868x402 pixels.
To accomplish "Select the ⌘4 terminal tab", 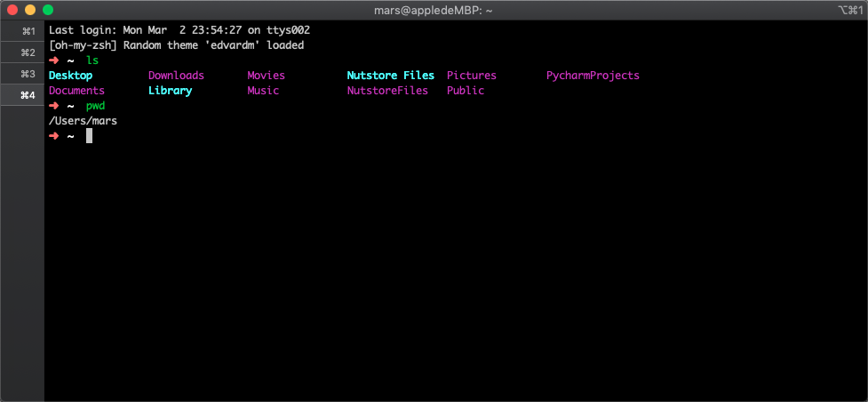I will (22, 95).
